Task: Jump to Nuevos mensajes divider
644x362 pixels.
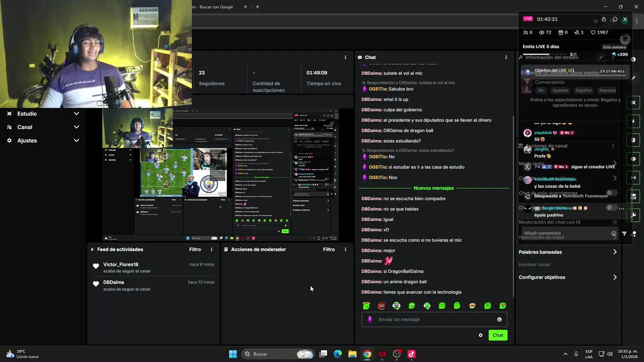Action: pos(433,188)
